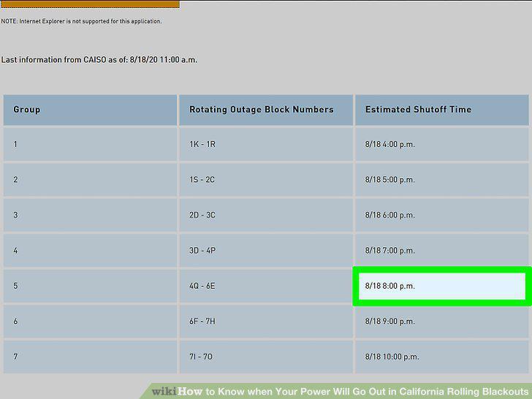Click the 8/18 4:00 p.m. shutoff time
Screen dimensions: 532x399
(x=442, y=144)
